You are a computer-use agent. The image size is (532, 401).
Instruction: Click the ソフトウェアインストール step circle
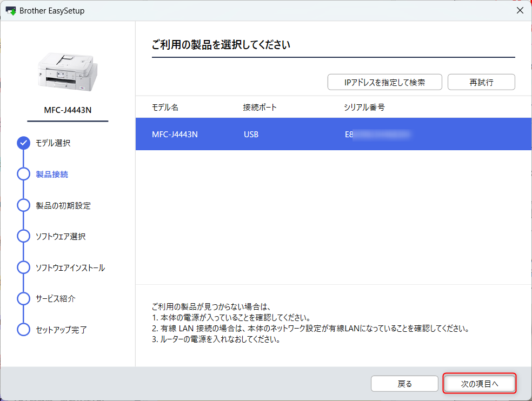[23, 267]
